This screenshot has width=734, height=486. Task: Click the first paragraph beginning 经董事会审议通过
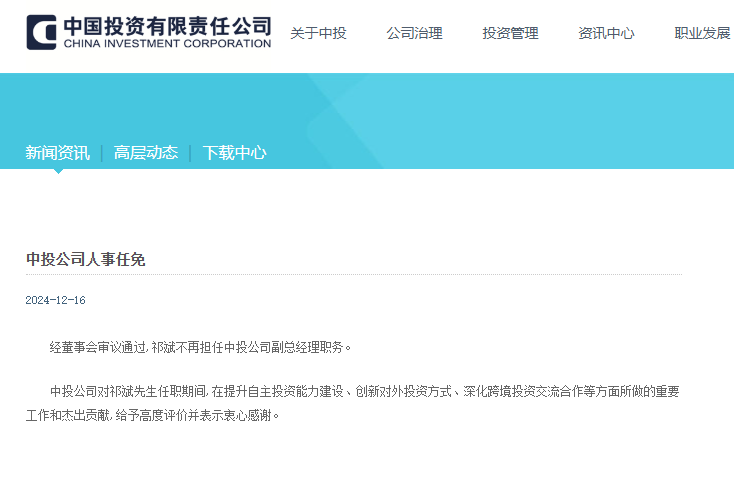tap(200, 347)
